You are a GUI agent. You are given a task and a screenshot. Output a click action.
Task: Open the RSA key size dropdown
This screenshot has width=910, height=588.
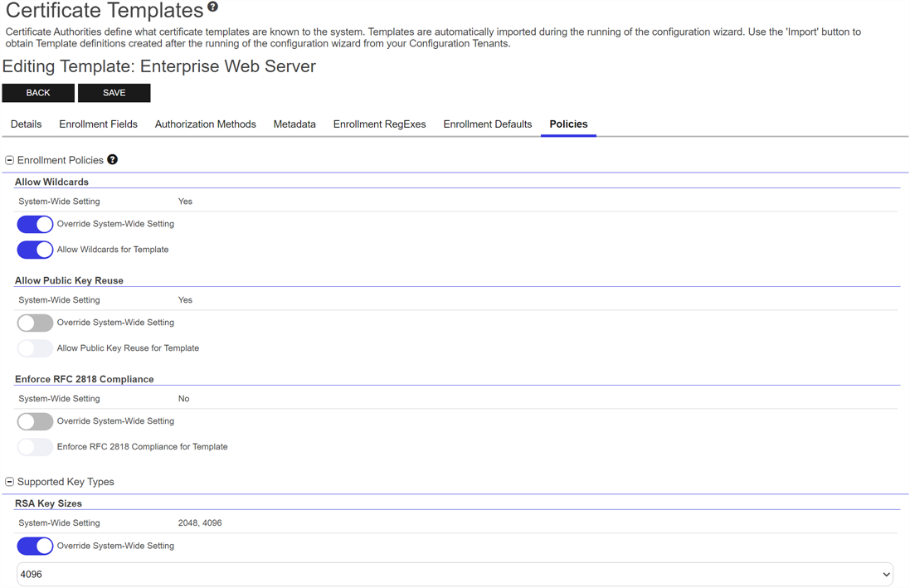[455, 574]
